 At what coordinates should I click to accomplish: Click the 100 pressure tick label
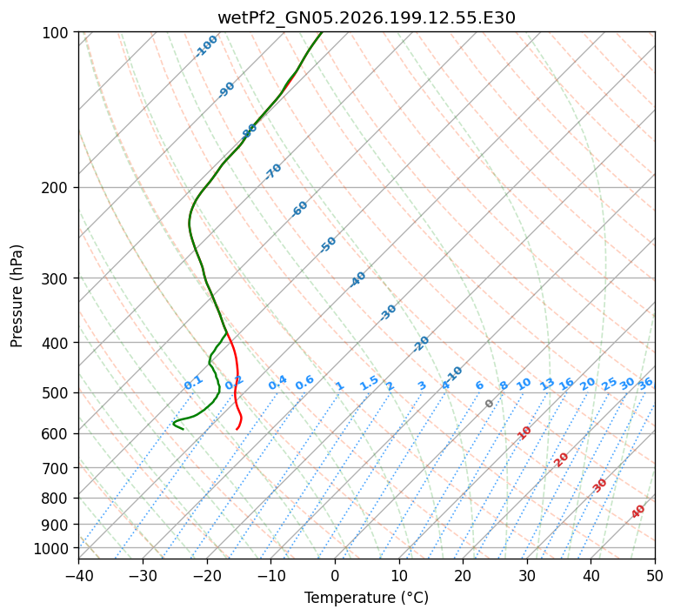[57, 32]
